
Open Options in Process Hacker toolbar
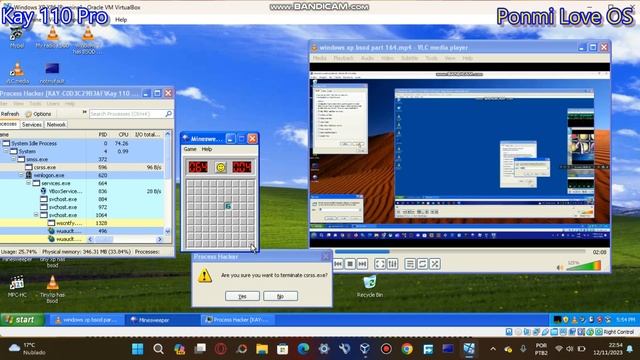pos(38,114)
